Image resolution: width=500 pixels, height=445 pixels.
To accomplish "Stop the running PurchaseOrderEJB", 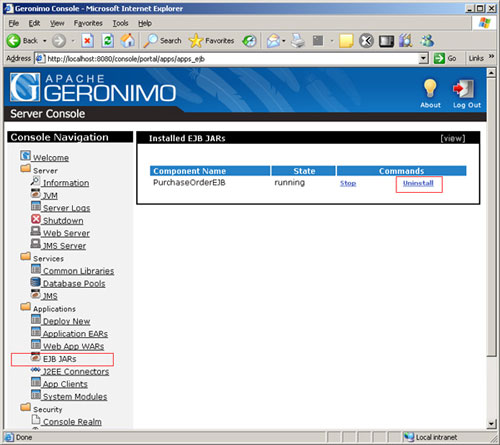I will [348, 183].
